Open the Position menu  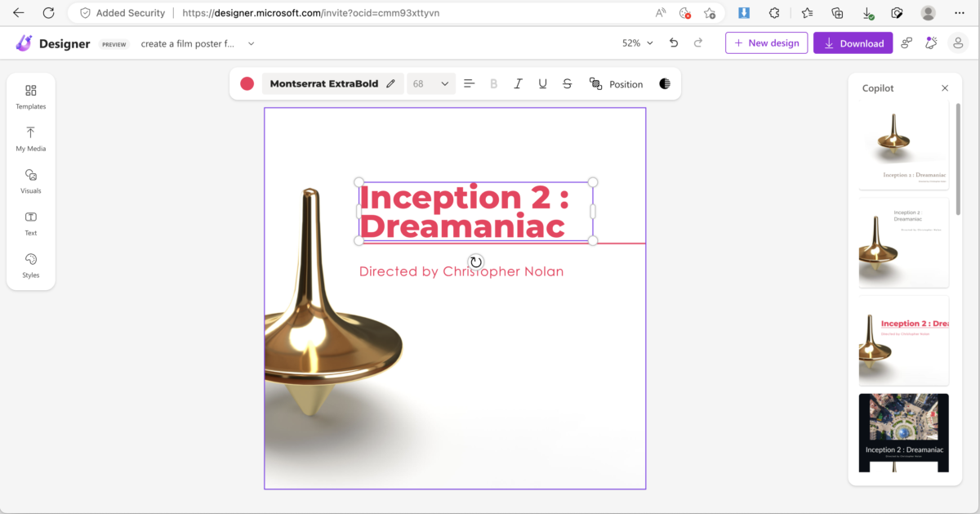tap(617, 84)
